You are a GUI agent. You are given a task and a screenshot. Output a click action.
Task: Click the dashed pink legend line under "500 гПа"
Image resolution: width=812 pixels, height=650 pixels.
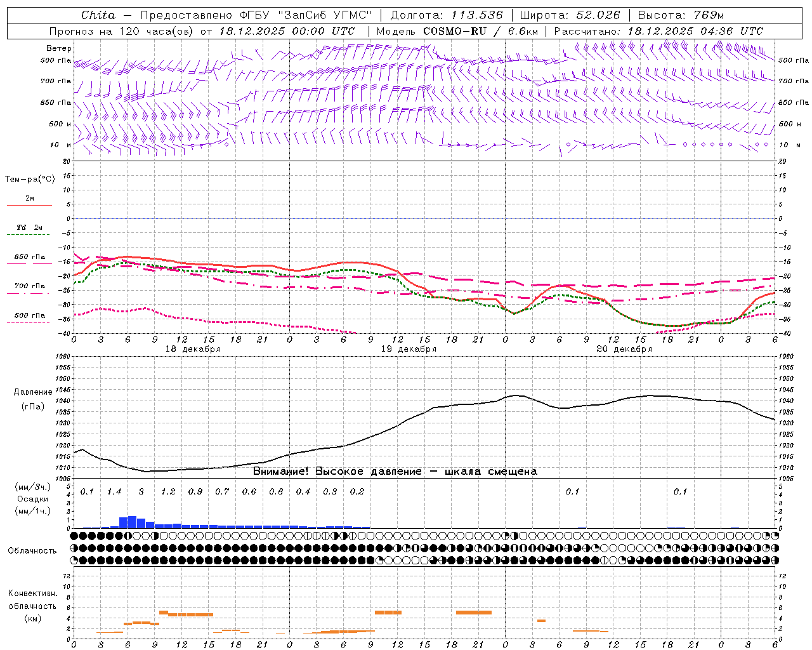point(28,323)
